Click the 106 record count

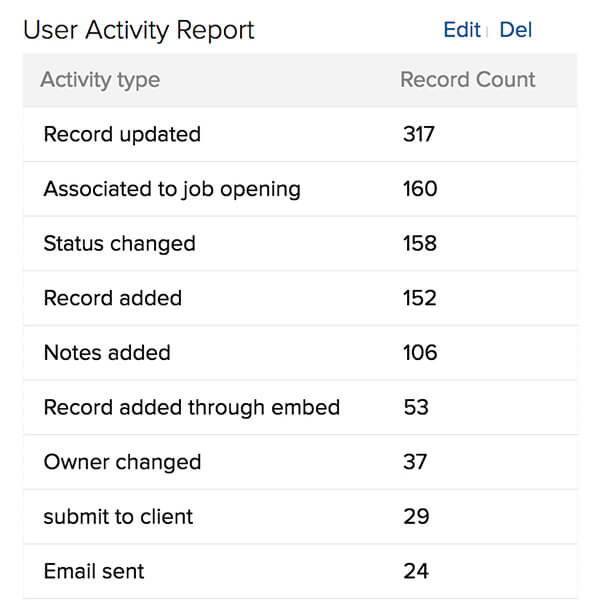pos(420,353)
